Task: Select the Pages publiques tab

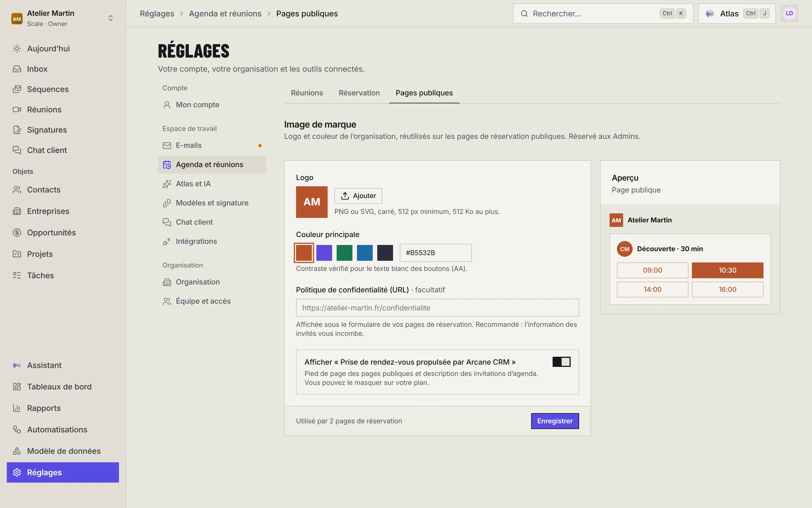Action: click(424, 93)
